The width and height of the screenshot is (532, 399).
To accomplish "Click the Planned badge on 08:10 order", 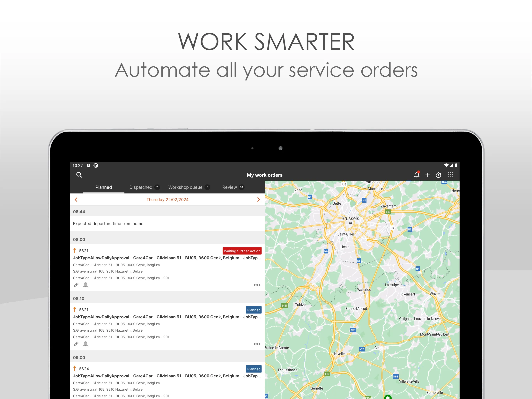I will (x=253, y=309).
